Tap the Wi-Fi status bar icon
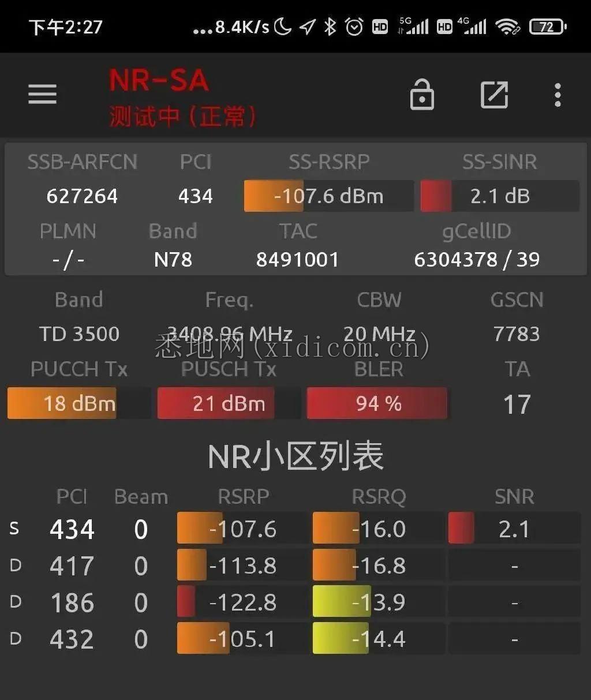Screen dimensions: 591x700 [508, 27]
